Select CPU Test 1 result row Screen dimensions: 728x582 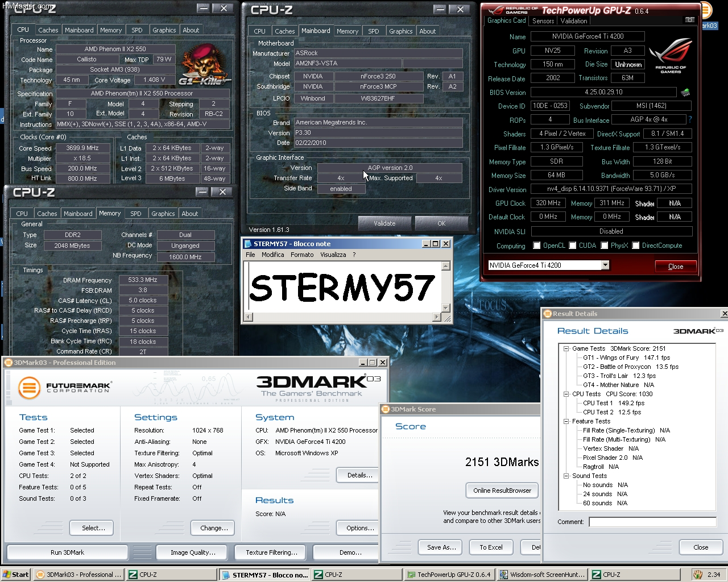613,403
